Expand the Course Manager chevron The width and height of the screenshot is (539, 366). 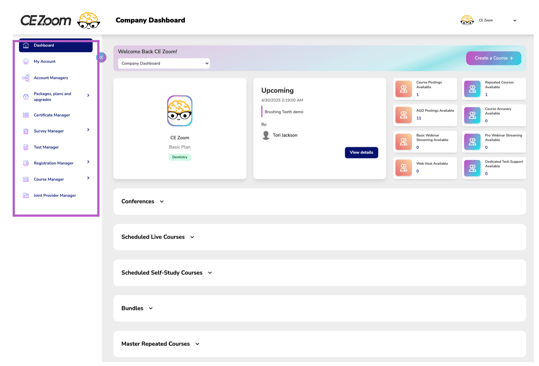pyautogui.click(x=88, y=178)
